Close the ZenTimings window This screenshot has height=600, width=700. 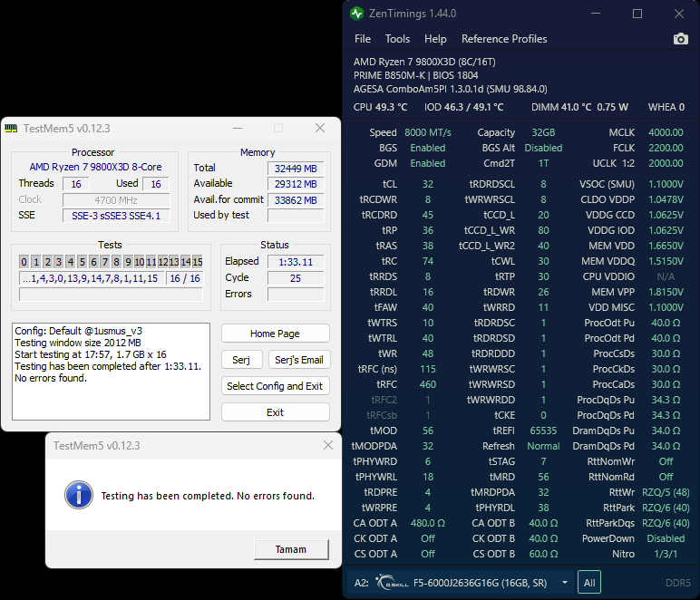(x=679, y=14)
